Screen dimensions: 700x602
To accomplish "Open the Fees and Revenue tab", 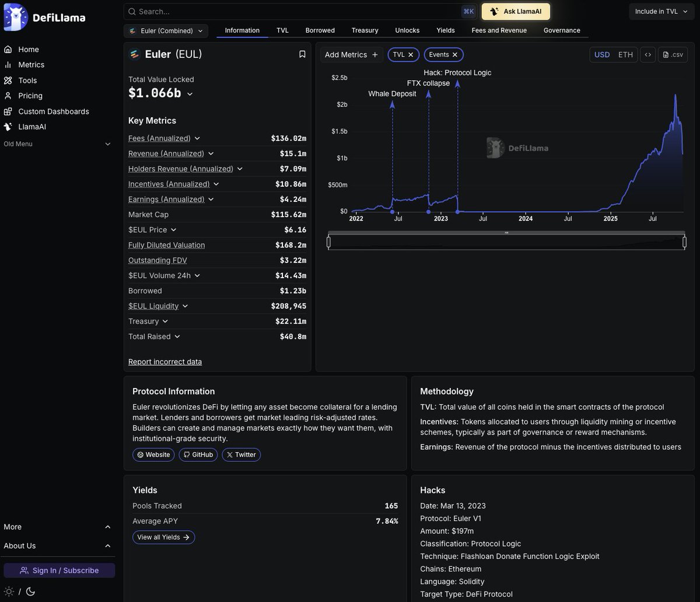I will tap(499, 30).
